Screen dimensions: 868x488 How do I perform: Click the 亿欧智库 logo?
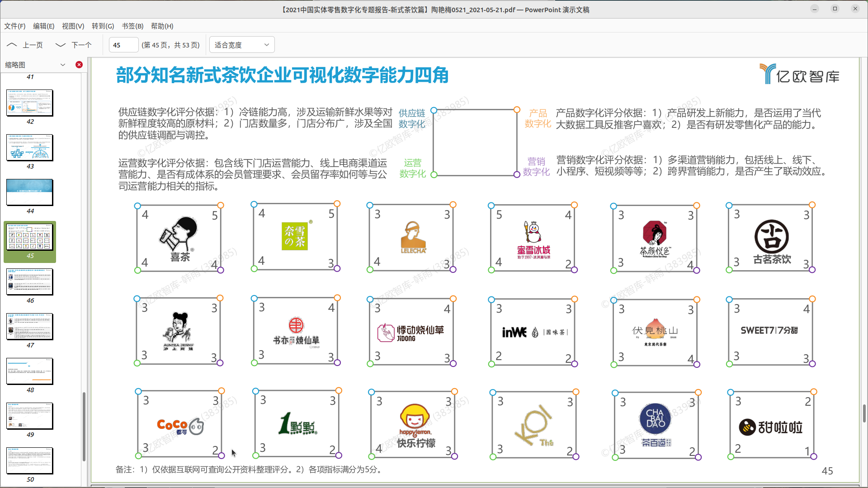point(799,75)
